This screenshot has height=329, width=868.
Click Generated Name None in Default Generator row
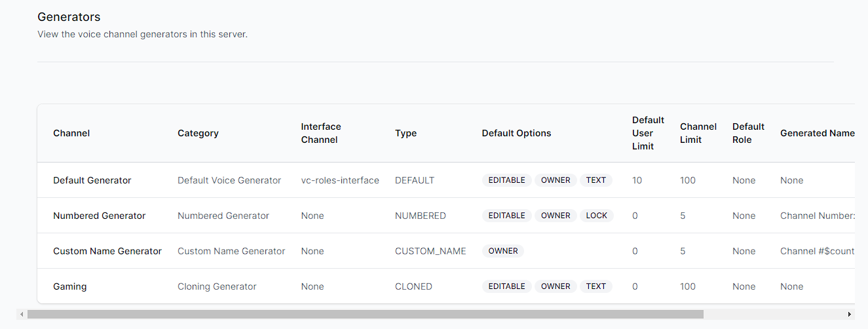coord(792,180)
